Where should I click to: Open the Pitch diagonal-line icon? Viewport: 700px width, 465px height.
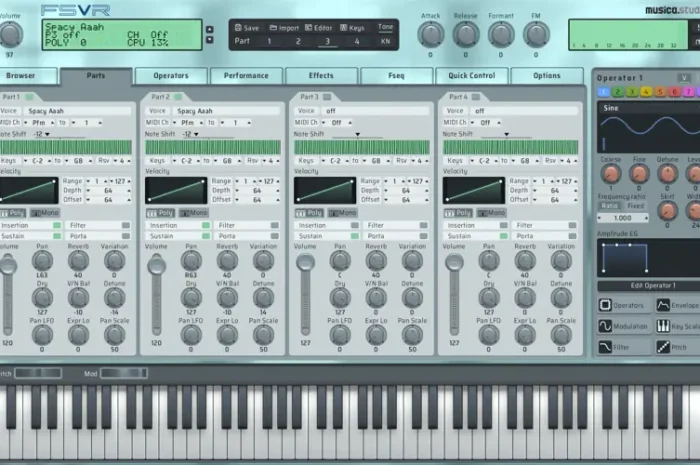[x=663, y=347]
